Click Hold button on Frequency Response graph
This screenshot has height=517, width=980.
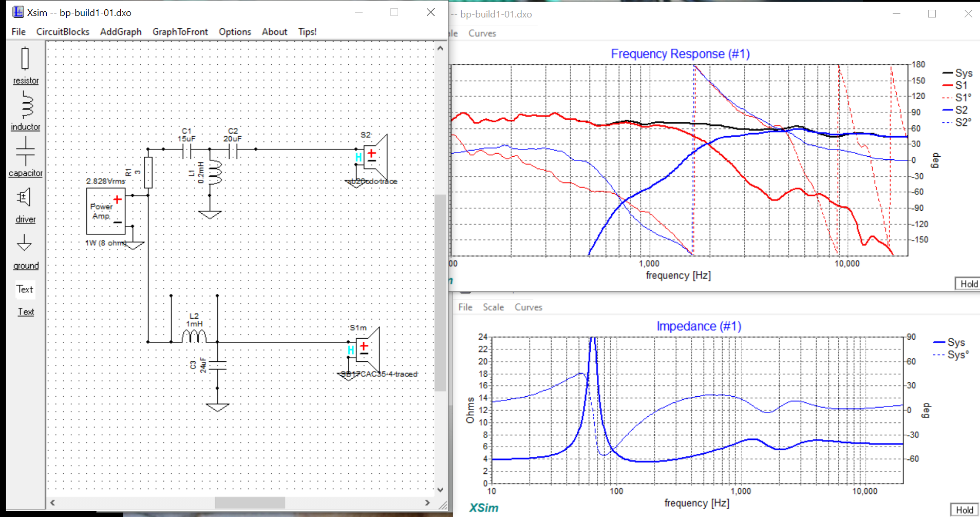tap(968, 284)
